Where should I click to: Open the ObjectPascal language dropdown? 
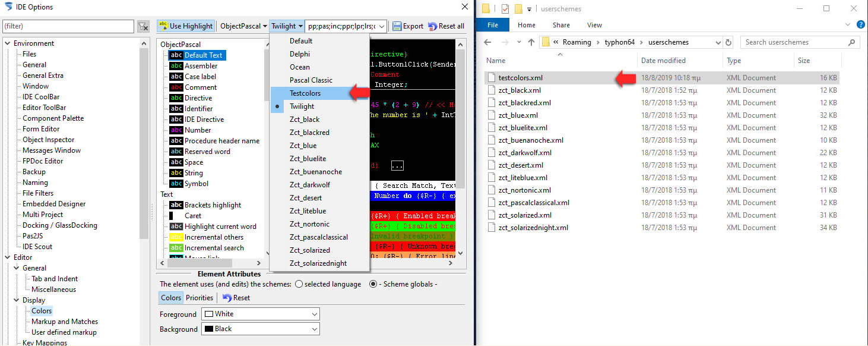[x=243, y=26]
